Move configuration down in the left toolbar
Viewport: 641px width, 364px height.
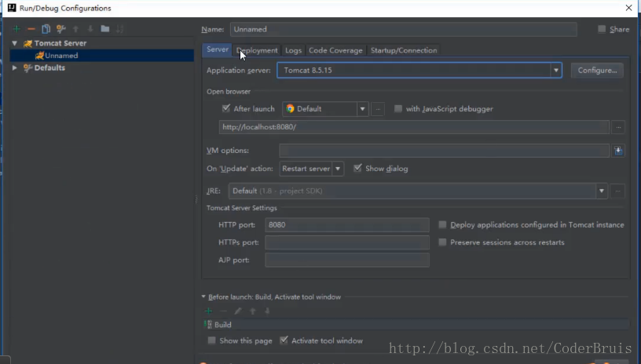pyautogui.click(x=90, y=29)
